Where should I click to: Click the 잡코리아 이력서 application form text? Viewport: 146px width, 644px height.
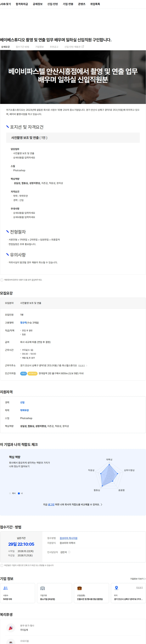68,543
